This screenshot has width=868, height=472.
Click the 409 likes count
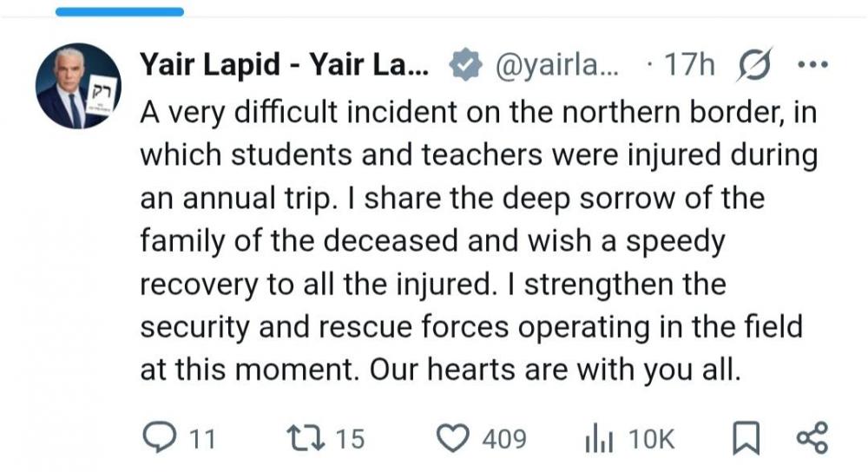click(x=503, y=439)
